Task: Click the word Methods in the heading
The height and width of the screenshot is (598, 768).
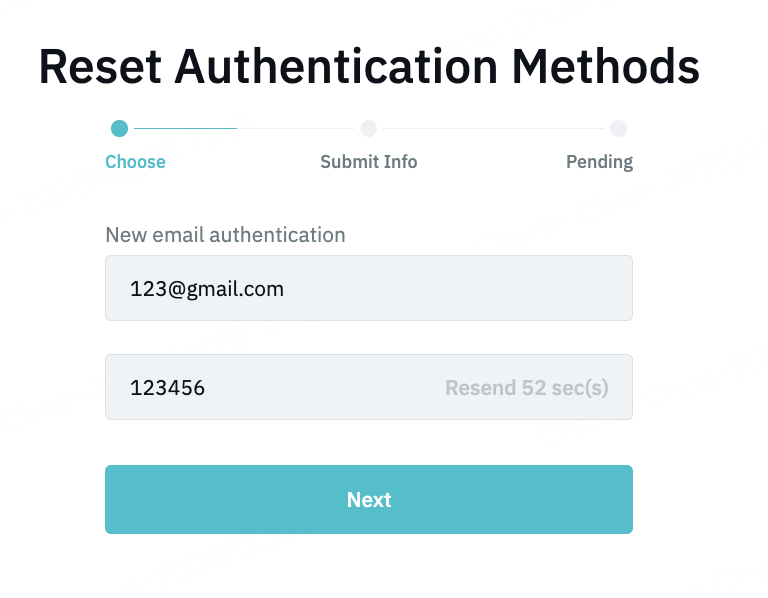Action: (605, 68)
